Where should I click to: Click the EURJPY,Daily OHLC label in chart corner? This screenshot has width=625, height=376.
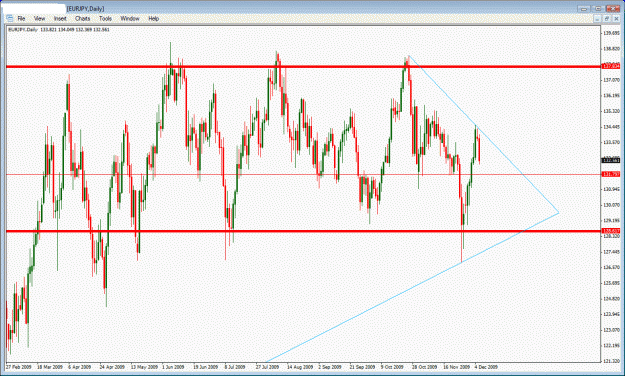pos(59,30)
